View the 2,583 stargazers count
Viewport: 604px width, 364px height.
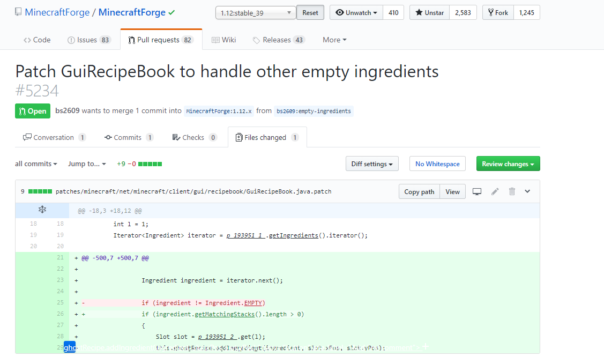click(x=463, y=13)
